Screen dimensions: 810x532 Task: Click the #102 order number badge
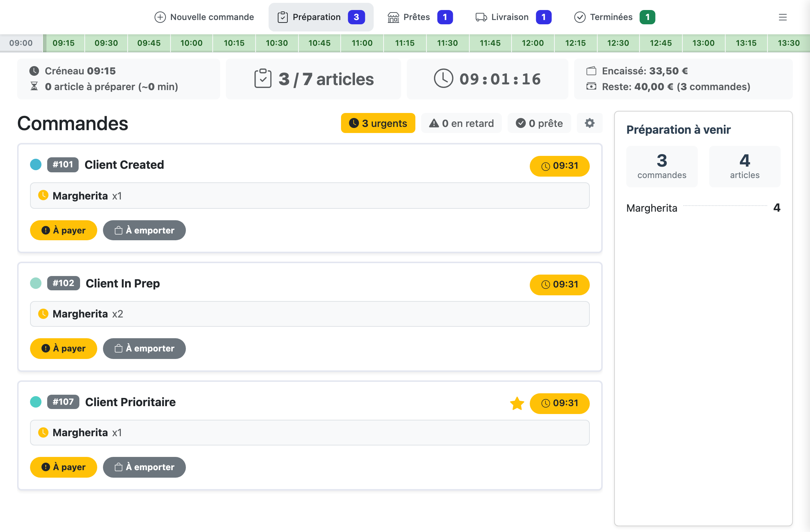[x=64, y=283]
